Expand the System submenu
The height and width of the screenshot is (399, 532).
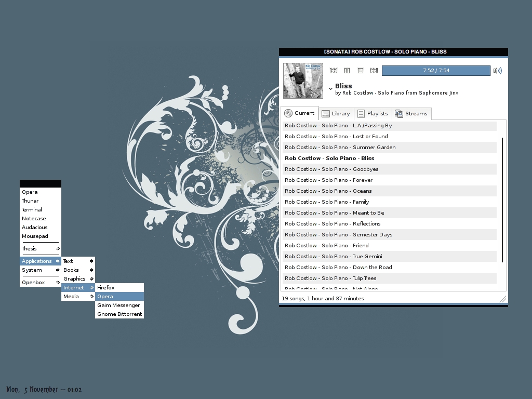click(41, 270)
